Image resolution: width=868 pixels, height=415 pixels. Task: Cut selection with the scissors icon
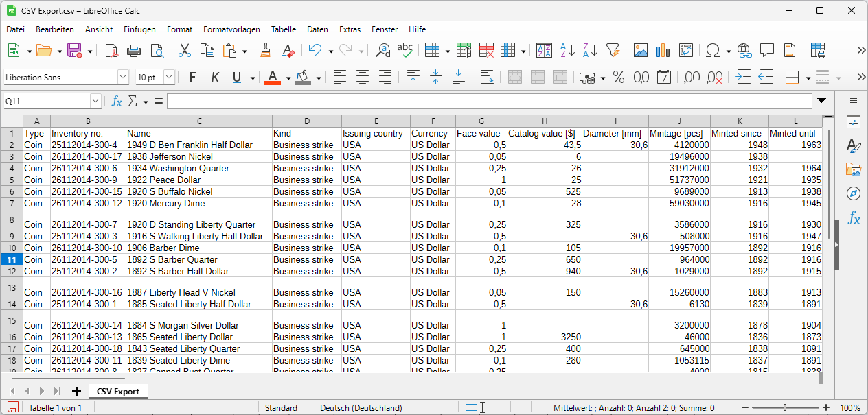tap(184, 50)
